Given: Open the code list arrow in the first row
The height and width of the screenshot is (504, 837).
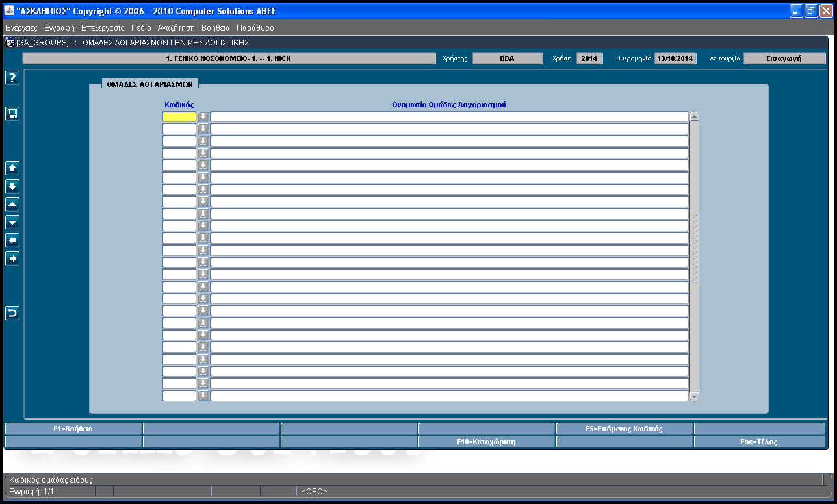Looking at the screenshot, I should 203,116.
